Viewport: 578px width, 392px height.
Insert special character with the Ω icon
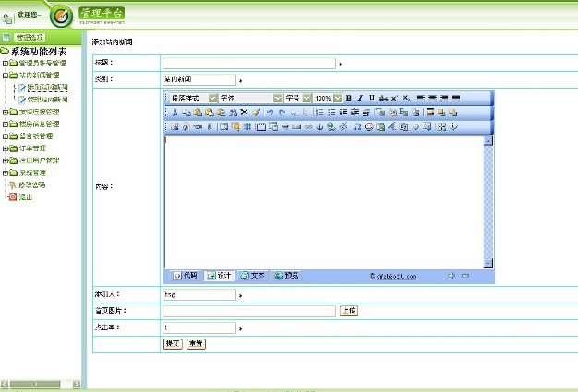pos(356,125)
